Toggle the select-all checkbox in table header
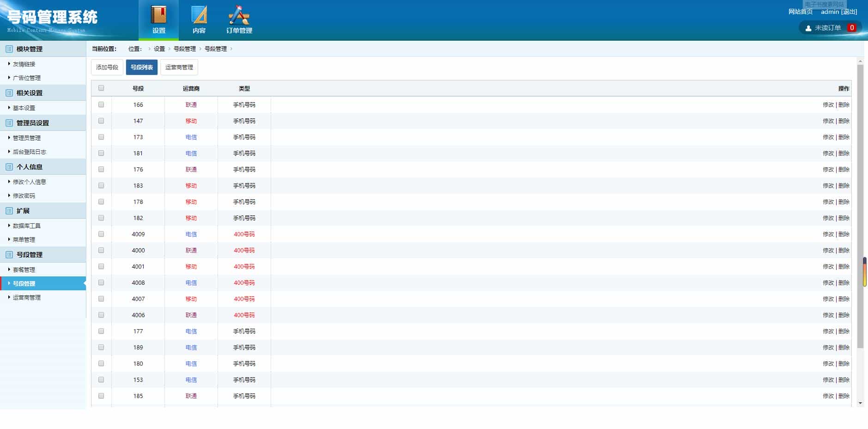Image resolution: width=868 pixels, height=429 pixels. [101, 88]
